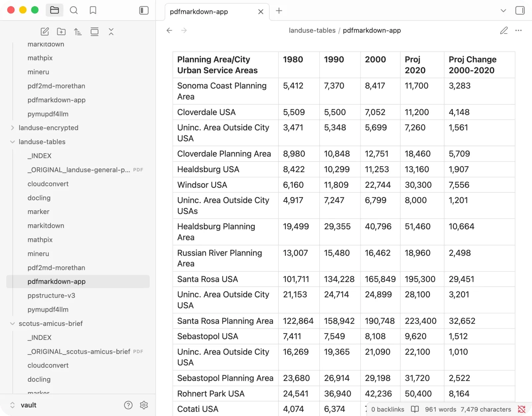Image resolution: width=532 pixels, height=416 pixels.
Task: Change the file sort order
Action: [78, 32]
